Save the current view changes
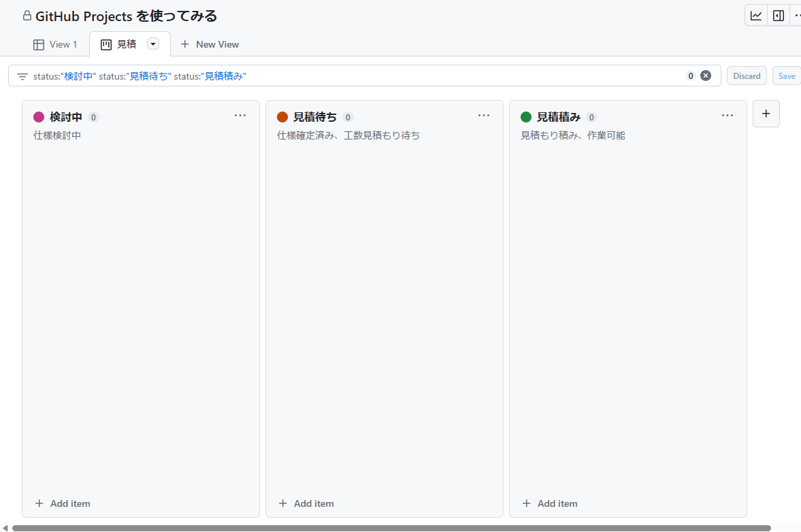 coord(786,76)
